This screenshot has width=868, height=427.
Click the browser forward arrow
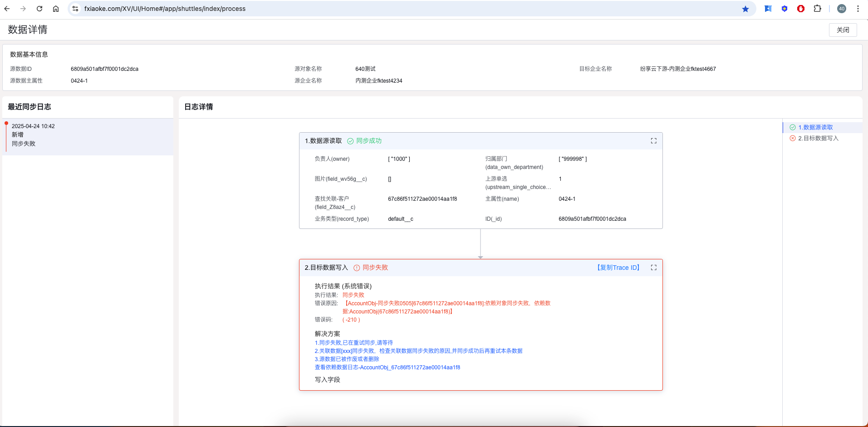[23, 9]
